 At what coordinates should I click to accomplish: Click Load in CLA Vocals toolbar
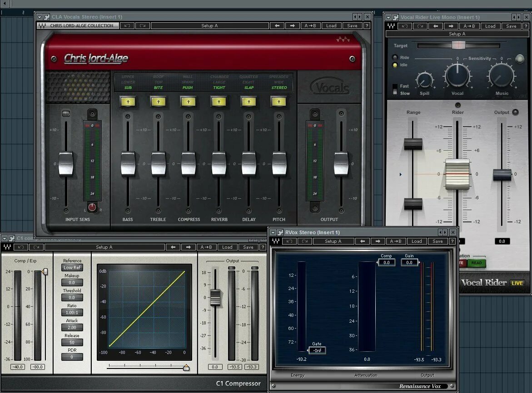(331, 26)
